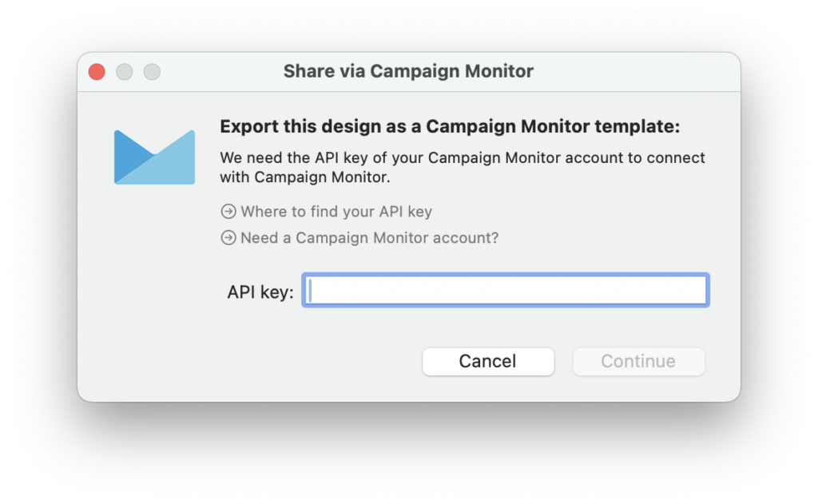Click the arrow icon beside API key help
Screen dimensions: 818x504
tap(228, 212)
